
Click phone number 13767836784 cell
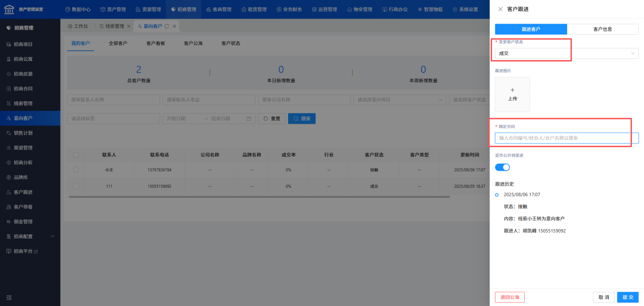(159, 170)
